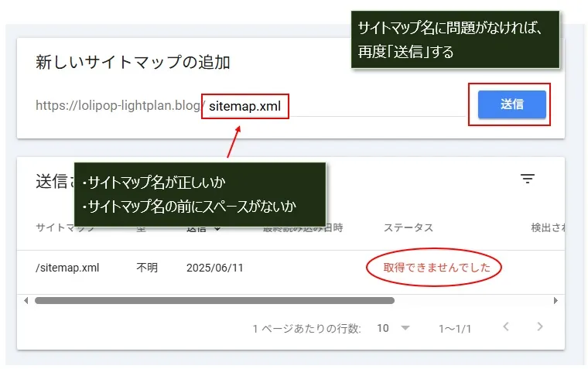Select the 不明 type cell
588x369 pixels.
[x=147, y=268]
